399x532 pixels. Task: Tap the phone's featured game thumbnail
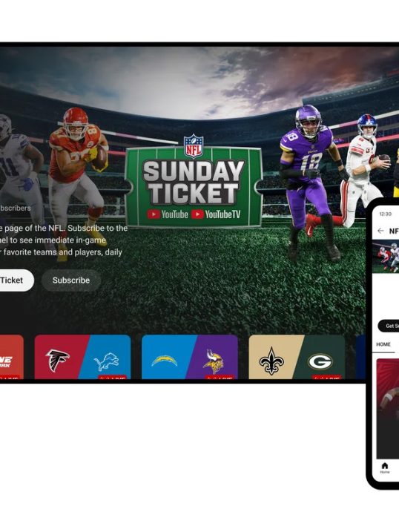tap(386, 257)
